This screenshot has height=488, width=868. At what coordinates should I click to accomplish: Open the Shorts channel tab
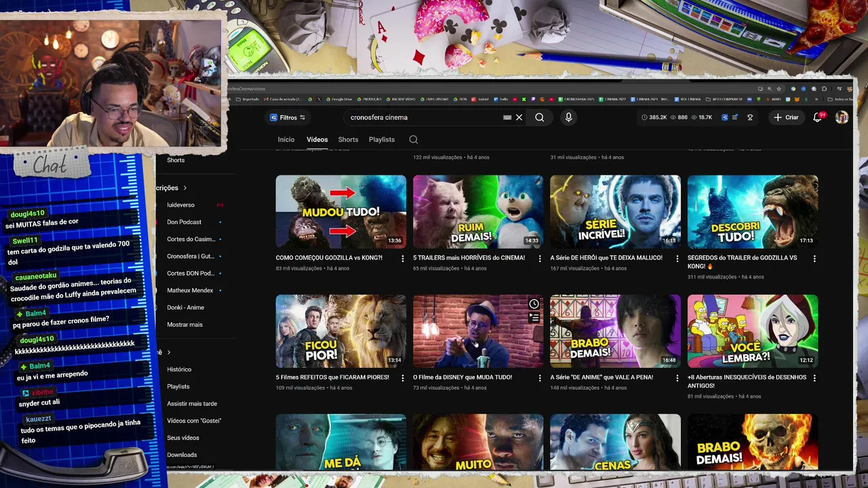[348, 140]
